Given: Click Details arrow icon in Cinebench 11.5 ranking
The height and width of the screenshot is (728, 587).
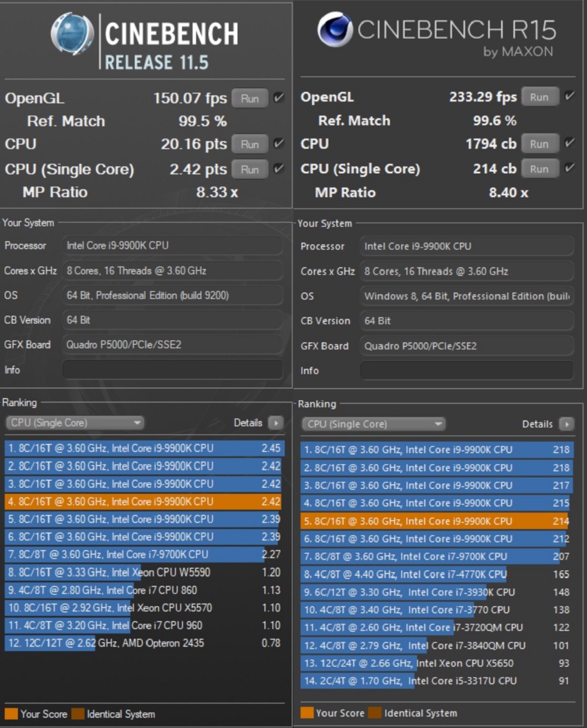Looking at the screenshot, I should [x=275, y=422].
